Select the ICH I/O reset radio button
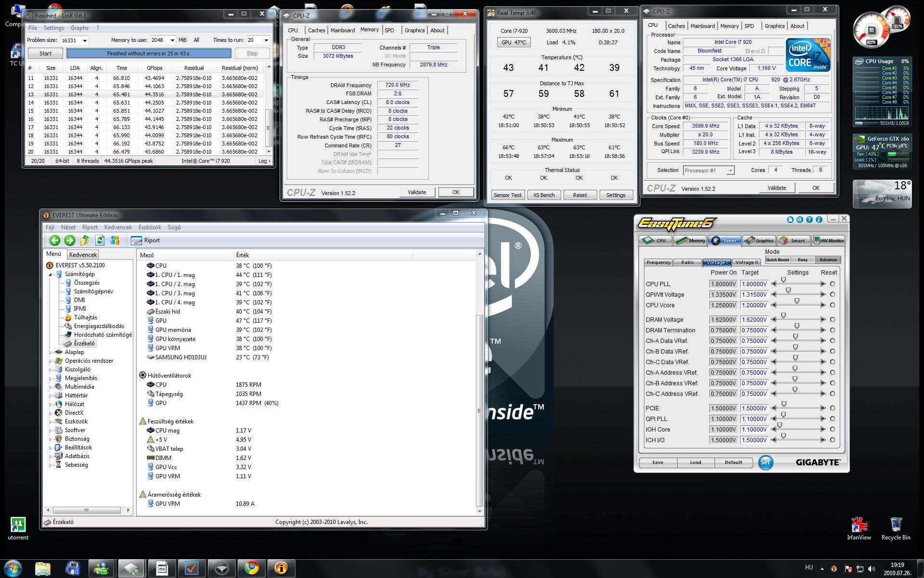 833,440
